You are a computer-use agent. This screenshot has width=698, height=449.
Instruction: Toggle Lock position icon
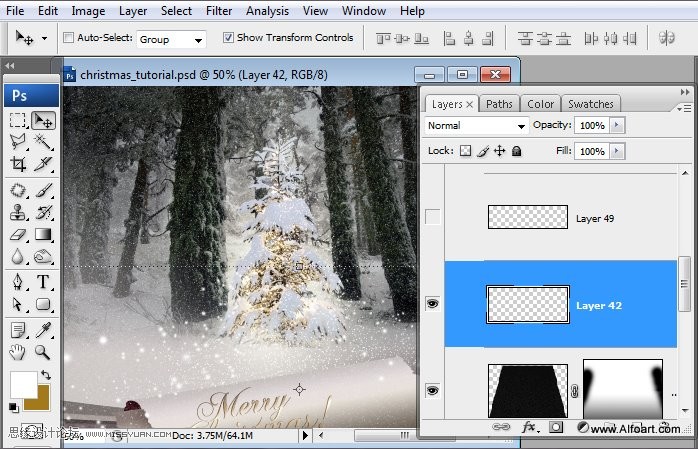(x=500, y=151)
